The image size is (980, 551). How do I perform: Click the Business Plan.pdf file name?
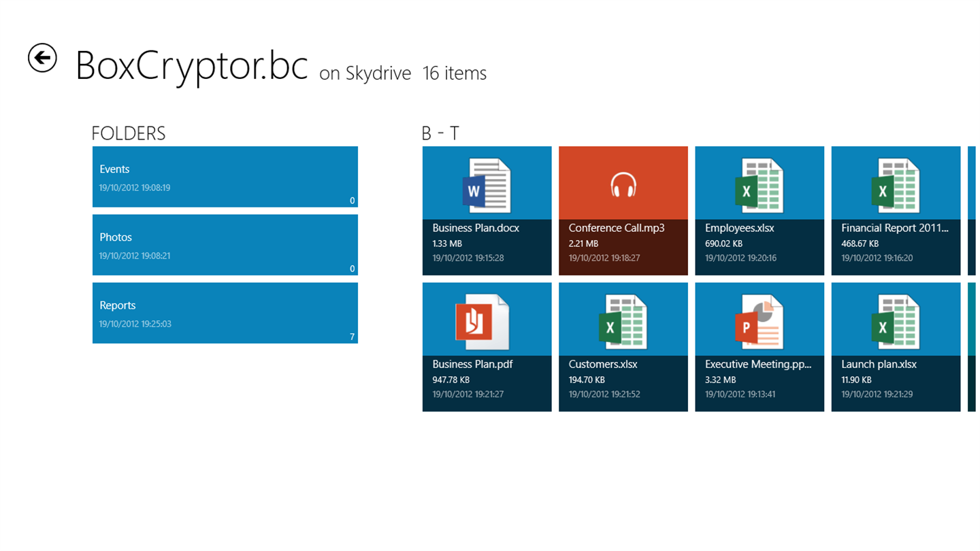point(472,365)
